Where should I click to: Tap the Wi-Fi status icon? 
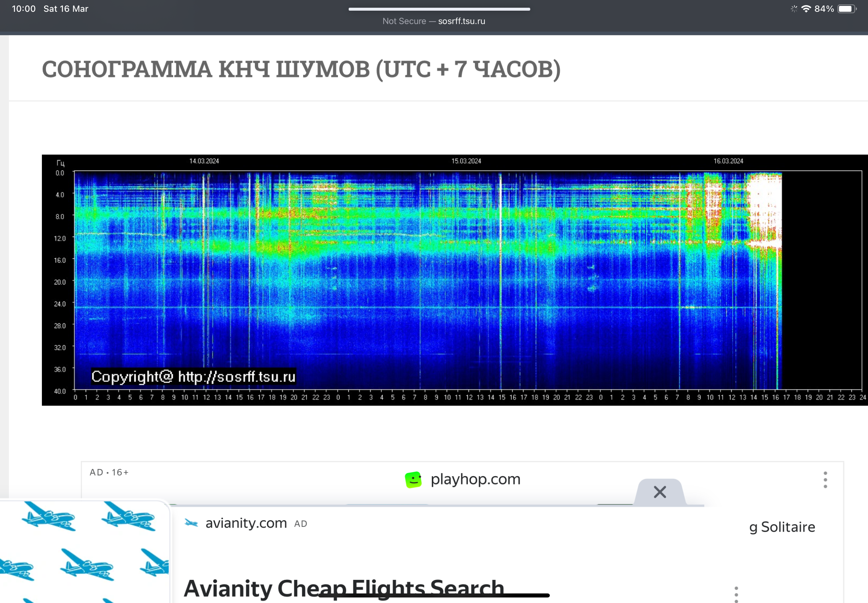805,9
